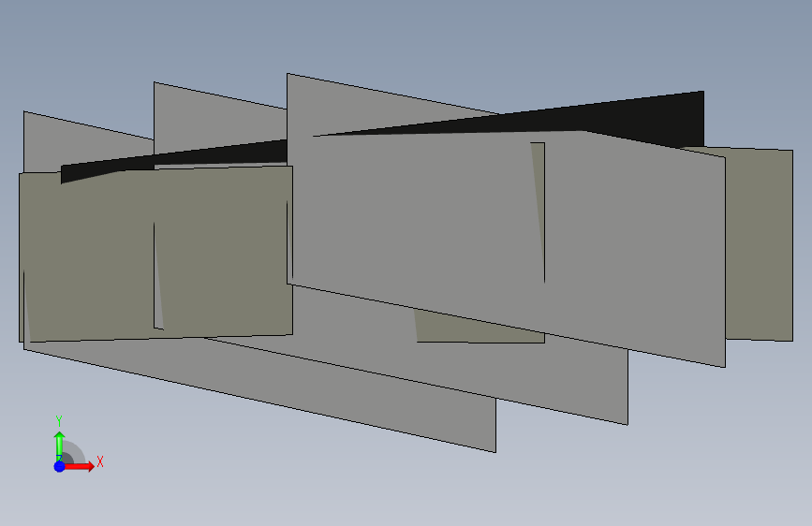Select the olive end face at far right

(x=760, y=244)
